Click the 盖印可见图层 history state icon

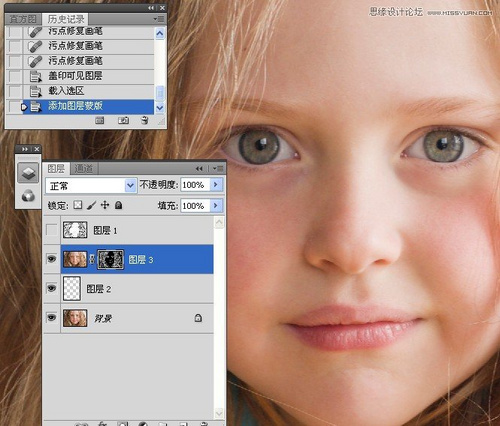pyautogui.click(x=35, y=76)
